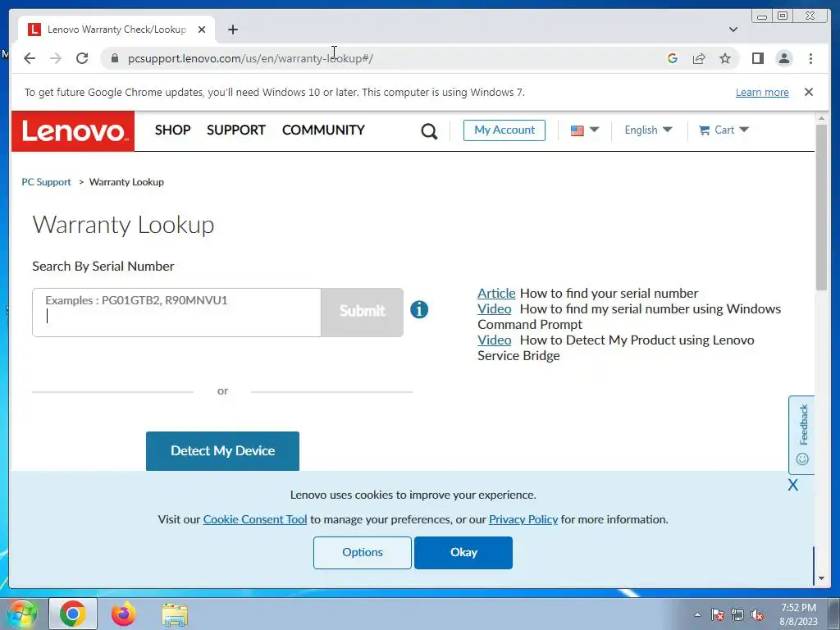Open the Privacy Policy link
840x630 pixels.
pyautogui.click(x=523, y=519)
